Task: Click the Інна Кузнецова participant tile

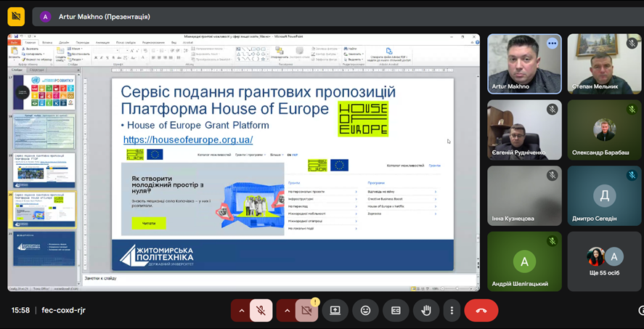Action: [524, 195]
